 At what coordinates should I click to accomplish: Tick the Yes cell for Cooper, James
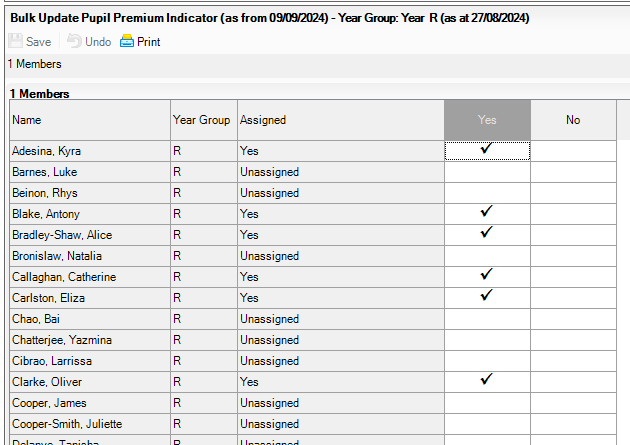click(x=487, y=402)
